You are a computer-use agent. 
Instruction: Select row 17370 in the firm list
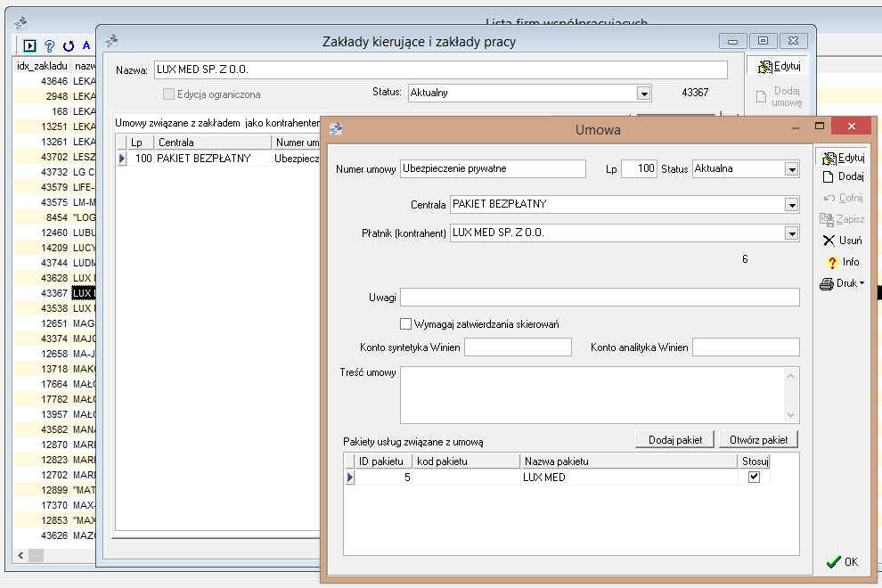pyautogui.click(x=54, y=505)
